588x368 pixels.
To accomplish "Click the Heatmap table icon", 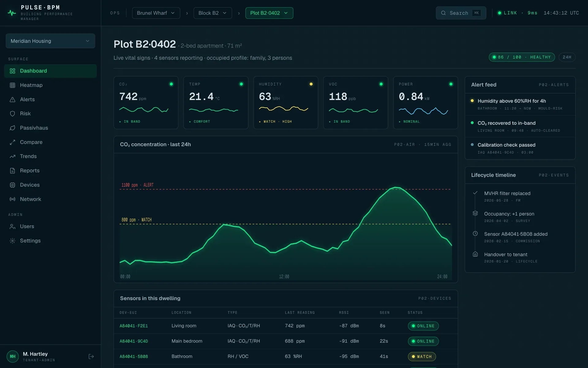I will pos(12,85).
